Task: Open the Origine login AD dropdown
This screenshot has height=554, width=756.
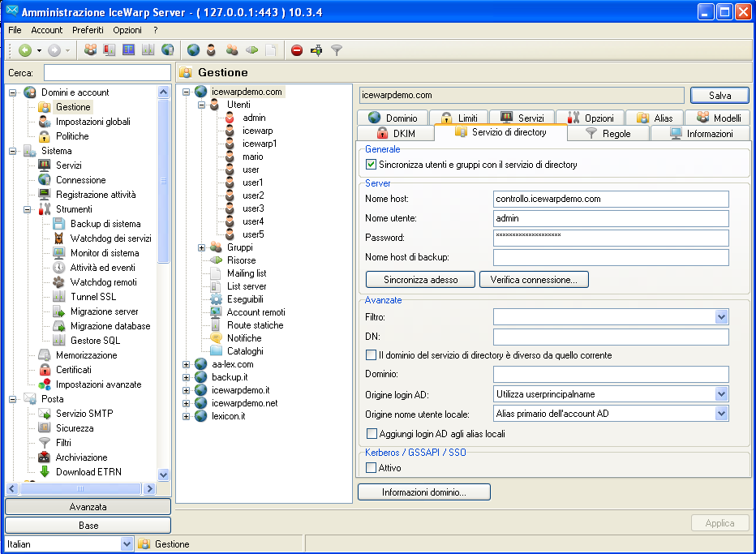Action: [721, 394]
